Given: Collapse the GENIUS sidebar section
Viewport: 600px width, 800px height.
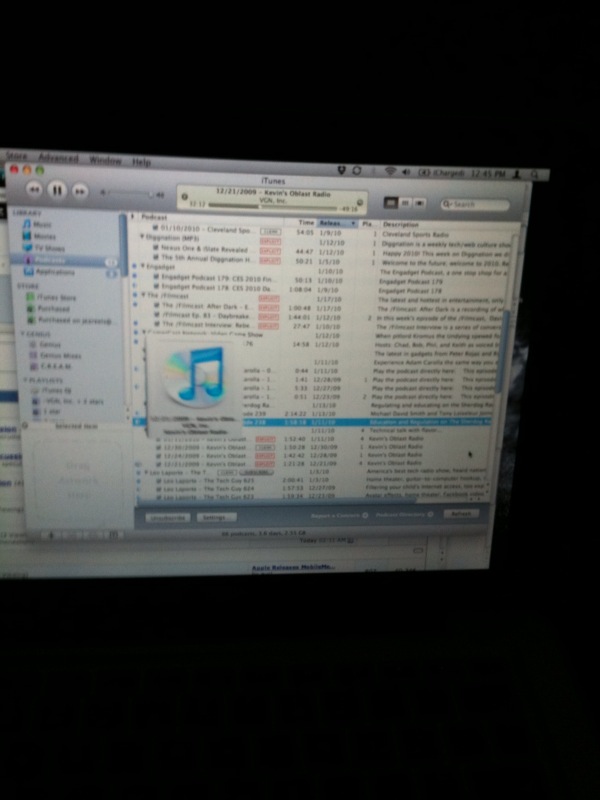Looking at the screenshot, I should coord(23,334).
